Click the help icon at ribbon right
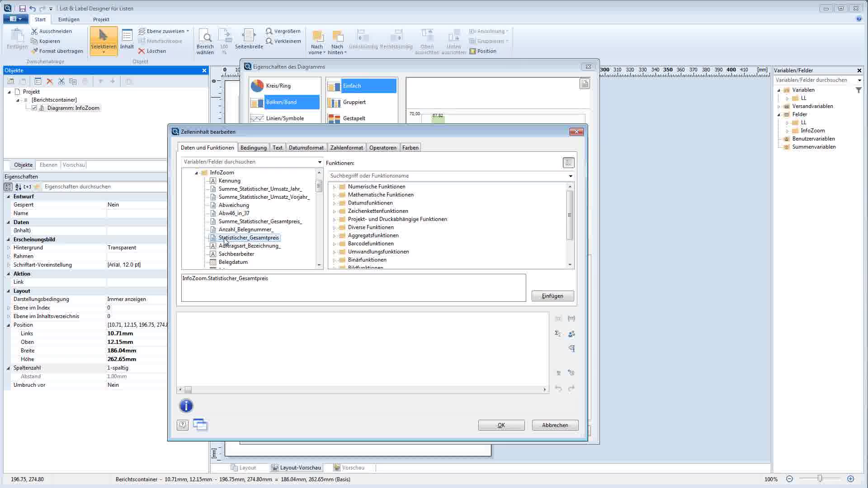 point(859,19)
